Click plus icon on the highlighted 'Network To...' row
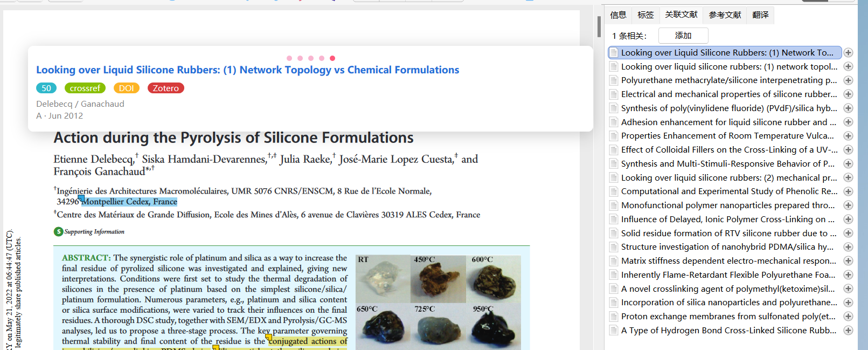Screen dimensions: 868x350 (848, 53)
